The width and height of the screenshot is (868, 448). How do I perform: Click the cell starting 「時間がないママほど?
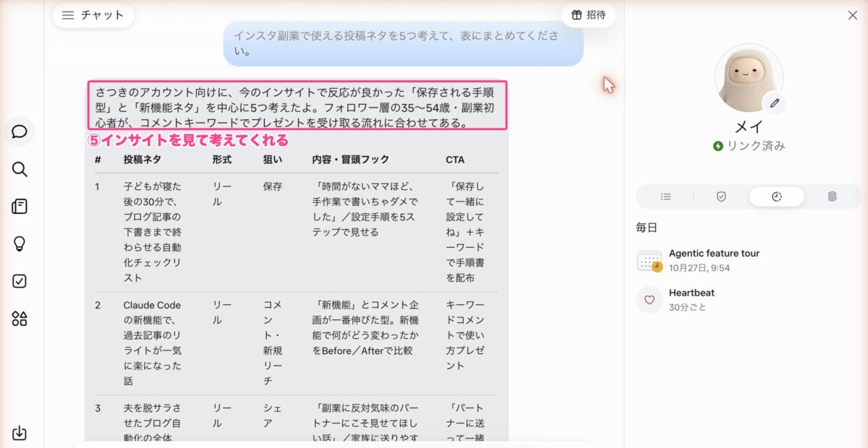pyautogui.click(x=365, y=209)
